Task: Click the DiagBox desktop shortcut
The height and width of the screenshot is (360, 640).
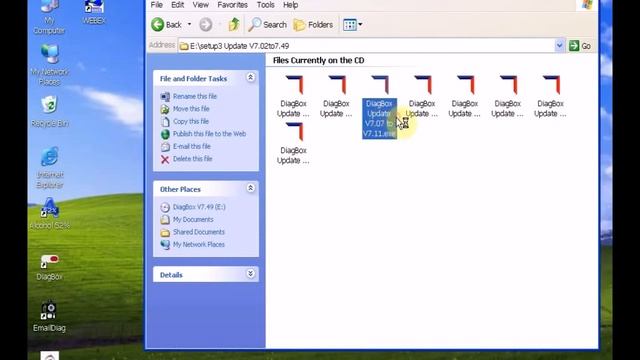Action: point(49,267)
